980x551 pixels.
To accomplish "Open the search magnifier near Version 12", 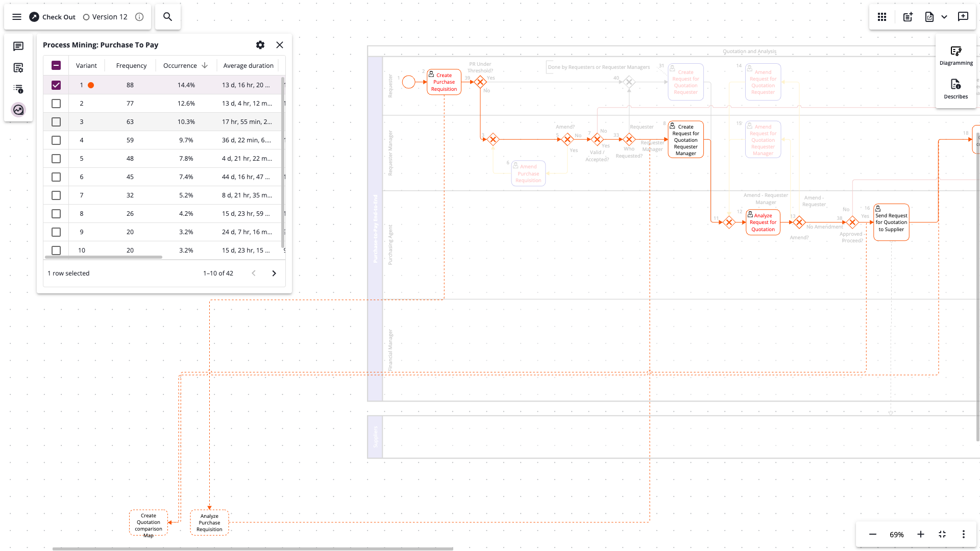I will click(167, 16).
